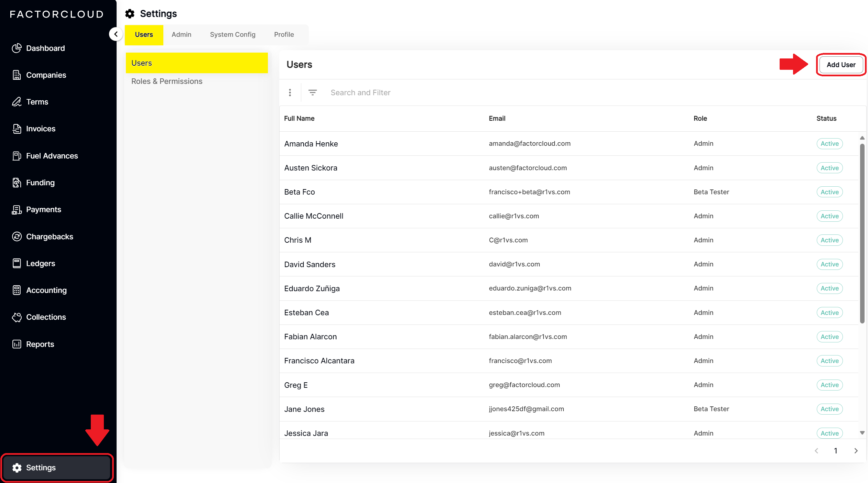Click the Add User button
This screenshot has height=483, width=868.
point(840,65)
